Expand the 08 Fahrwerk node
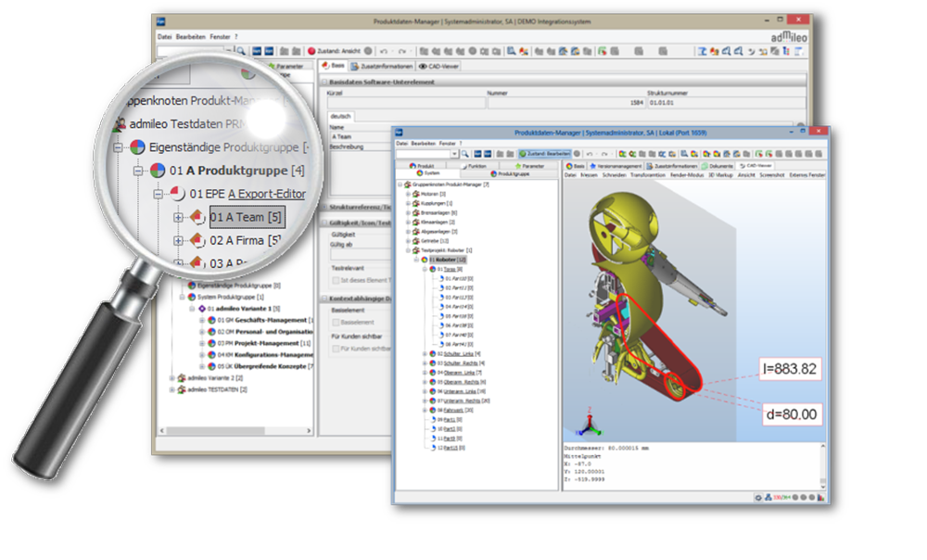 click(x=425, y=411)
